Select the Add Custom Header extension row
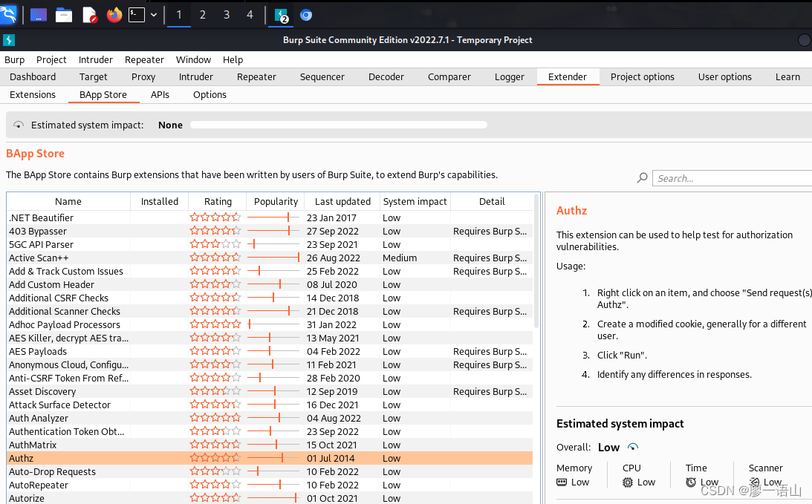 270,284
